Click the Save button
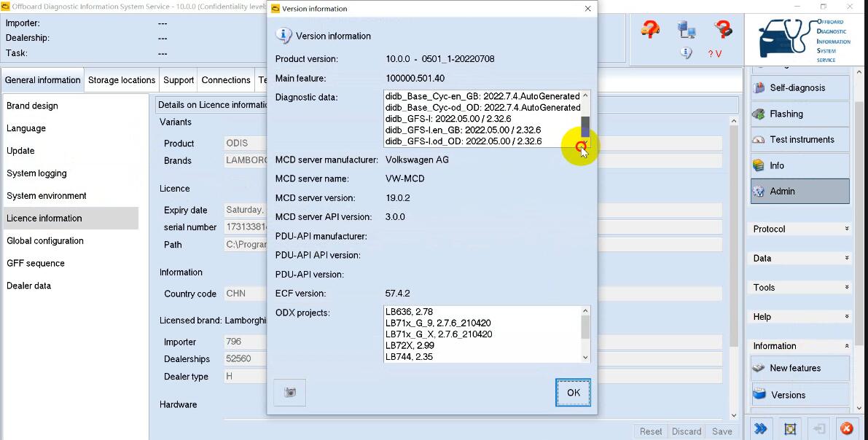The image size is (868, 440). [722, 432]
